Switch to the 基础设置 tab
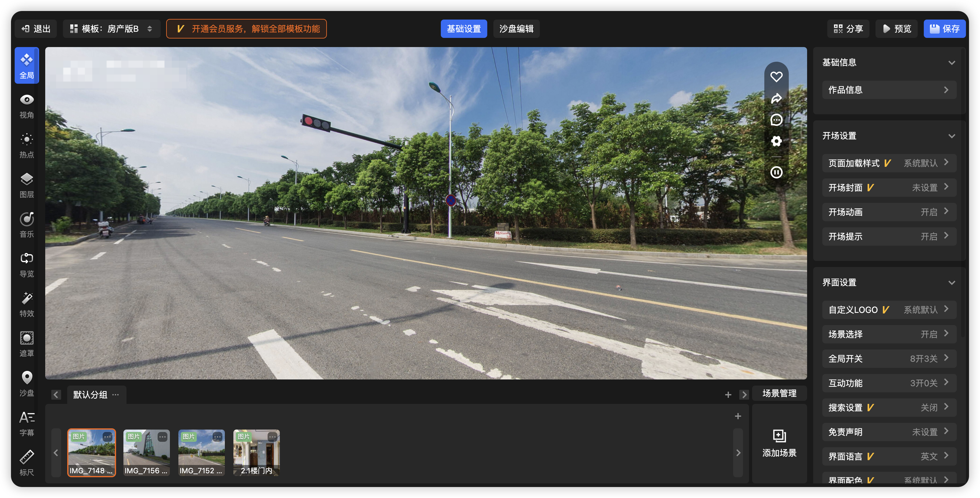The image size is (980, 498). pos(464,28)
